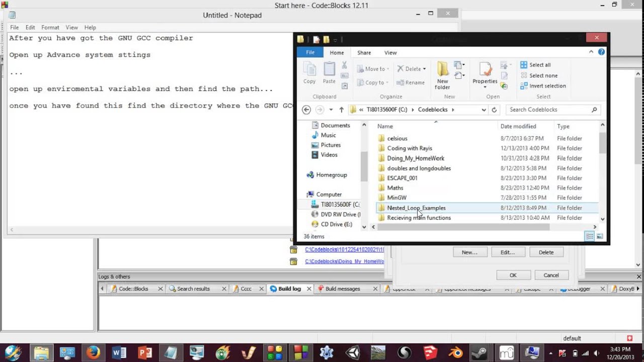Open the Delete dropdown arrow
The height and width of the screenshot is (362, 644).
tap(424, 69)
